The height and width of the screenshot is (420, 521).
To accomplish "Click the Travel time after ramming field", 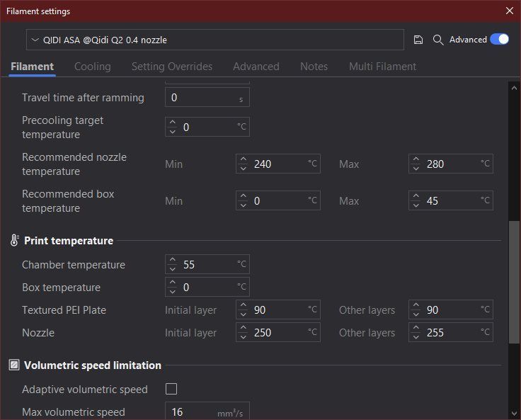I will (x=202, y=98).
